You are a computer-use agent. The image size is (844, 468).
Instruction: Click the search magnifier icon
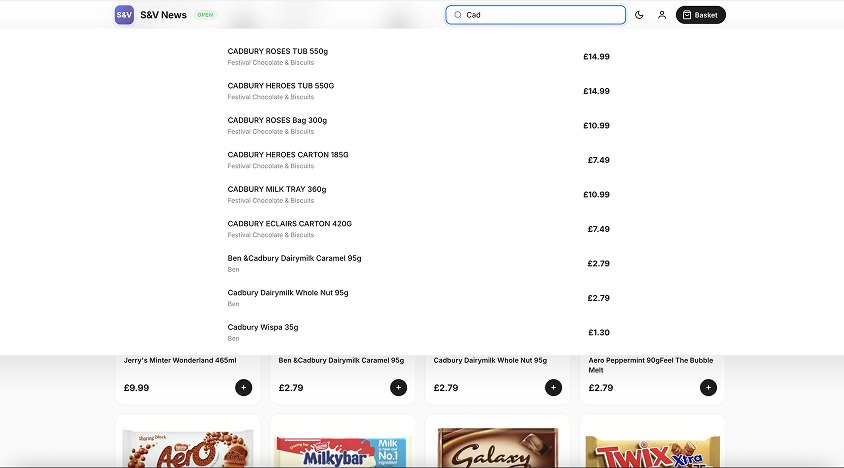[x=458, y=15]
